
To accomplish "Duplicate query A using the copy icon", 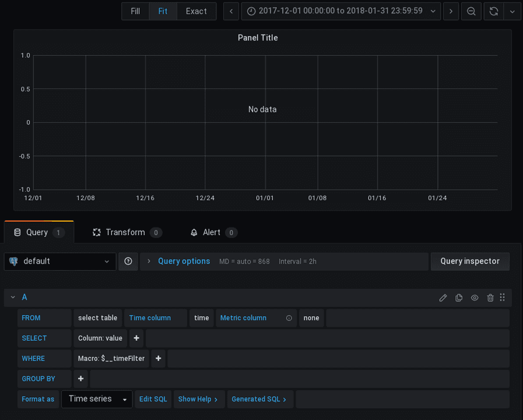I will 459,297.
